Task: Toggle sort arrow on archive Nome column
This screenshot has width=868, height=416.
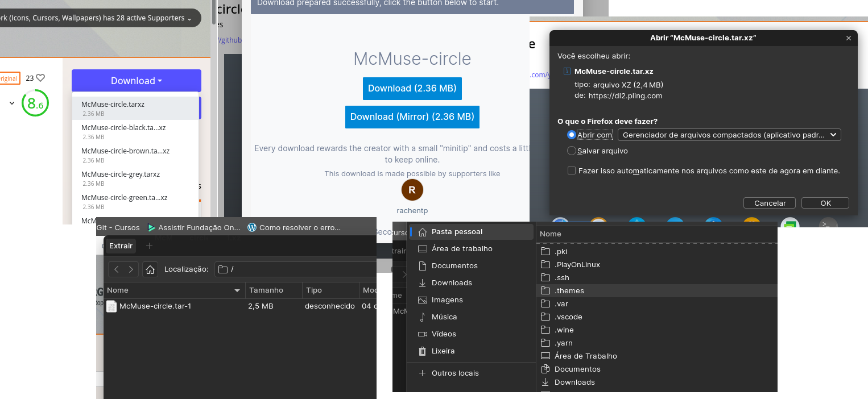Action: pos(238,290)
